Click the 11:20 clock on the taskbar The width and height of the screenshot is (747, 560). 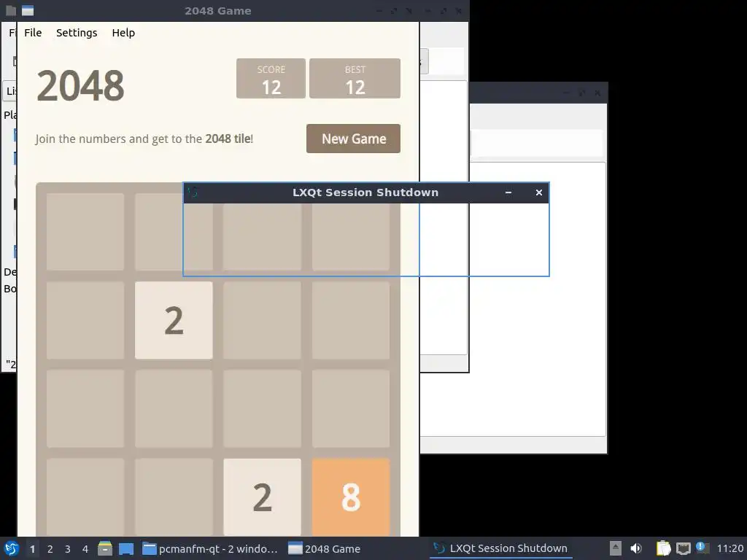(x=729, y=548)
